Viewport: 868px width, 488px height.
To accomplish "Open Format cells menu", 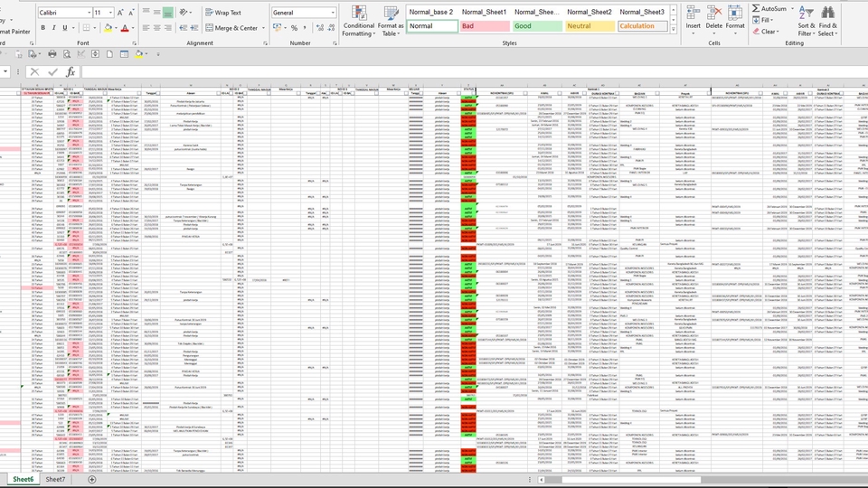I will tap(734, 21).
